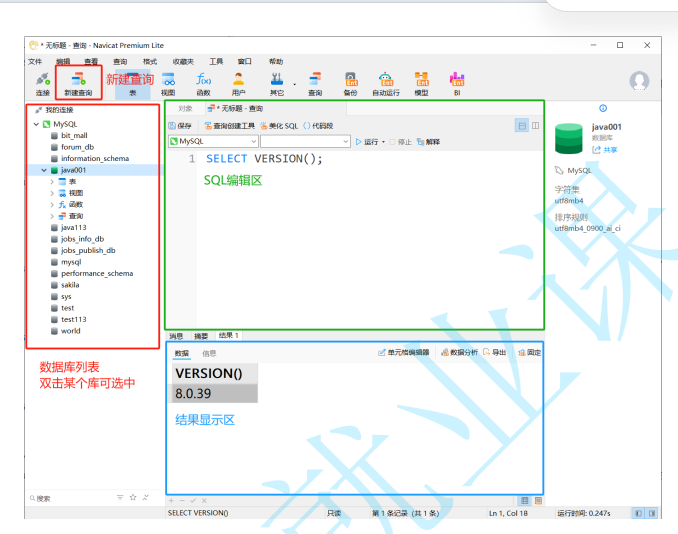
Task: Switch to form view in results footer
Action: tap(538, 501)
